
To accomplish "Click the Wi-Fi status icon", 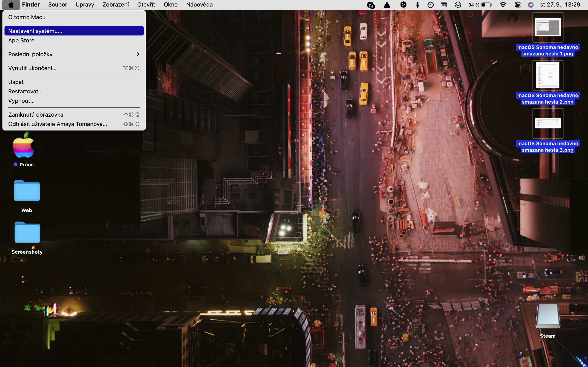I will click(x=503, y=5).
